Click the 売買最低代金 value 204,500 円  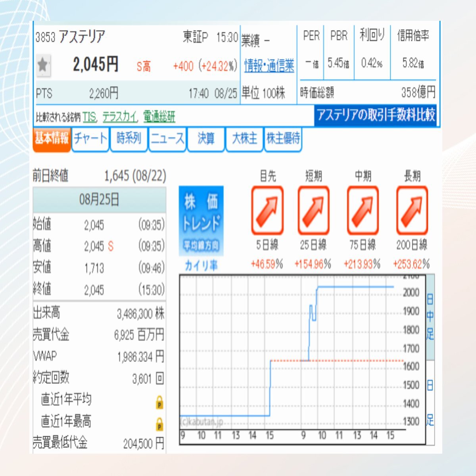tap(144, 443)
